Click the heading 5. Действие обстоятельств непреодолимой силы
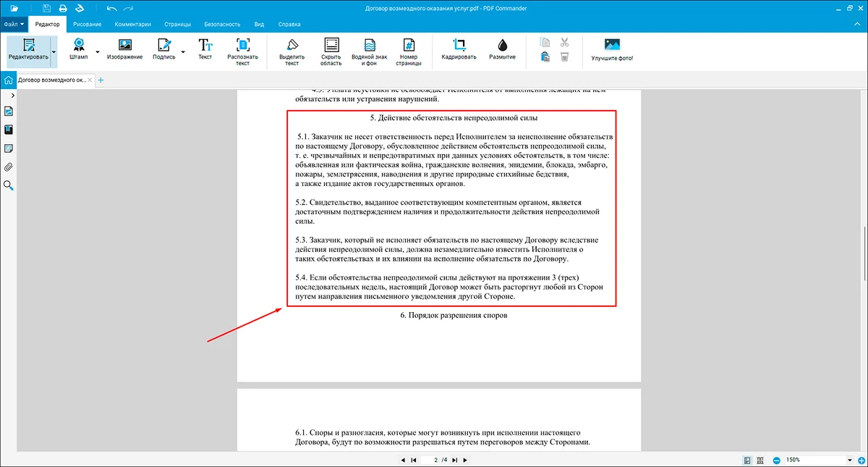The height and width of the screenshot is (467, 868). [454, 118]
